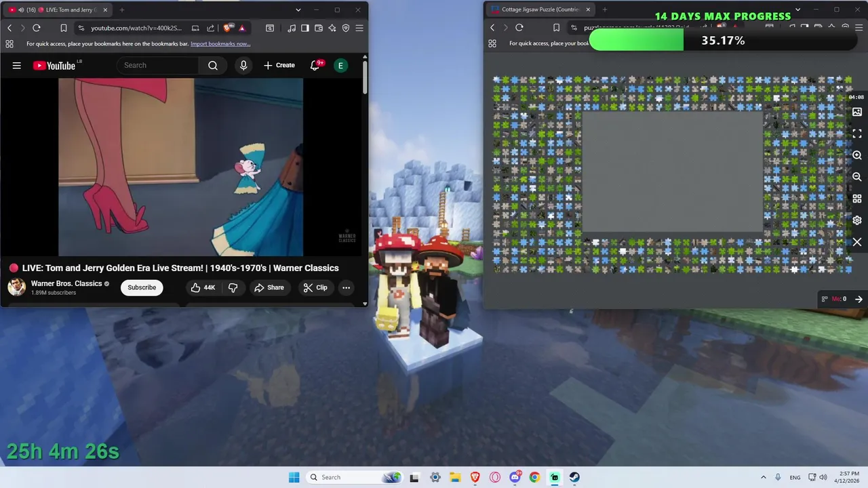Arrange puzzle pieces with the grid icon
The height and width of the screenshot is (488, 868).
857,199
